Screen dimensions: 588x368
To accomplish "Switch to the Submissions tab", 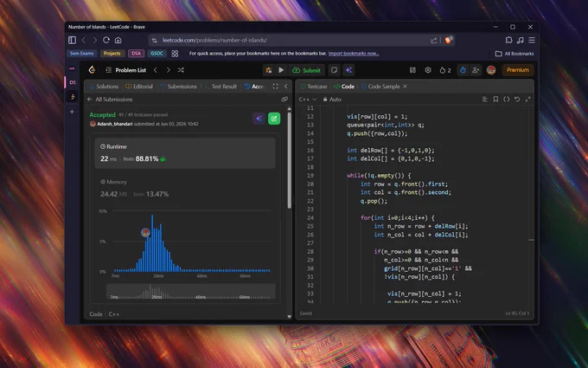I will pos(178,87).
